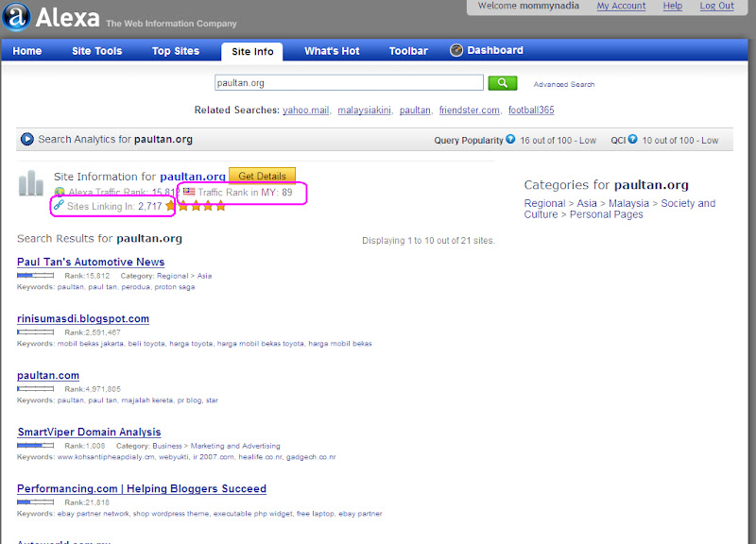The width and height of the screenshot is (756, 544).
Task: Open the Advanced Search link
Action: coord(563,84)
